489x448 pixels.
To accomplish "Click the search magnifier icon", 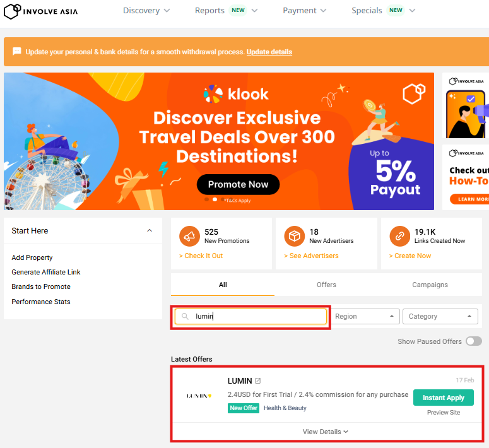I will [x=185, y=316].
